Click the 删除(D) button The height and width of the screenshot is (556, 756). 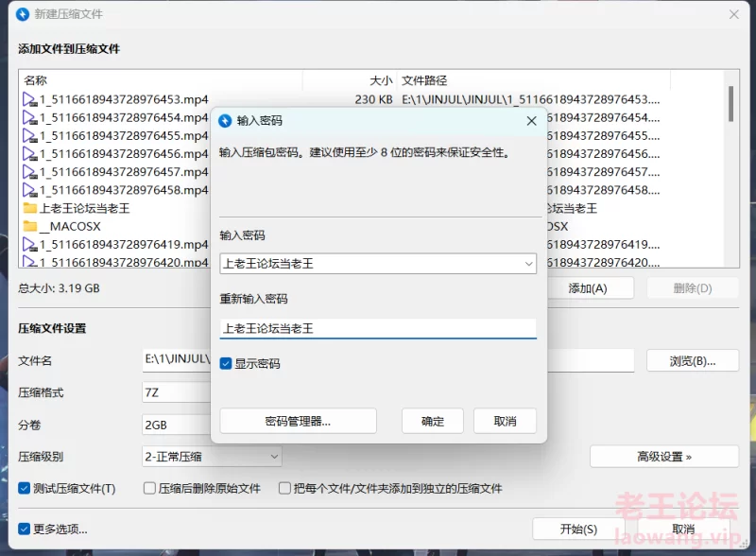693,288
